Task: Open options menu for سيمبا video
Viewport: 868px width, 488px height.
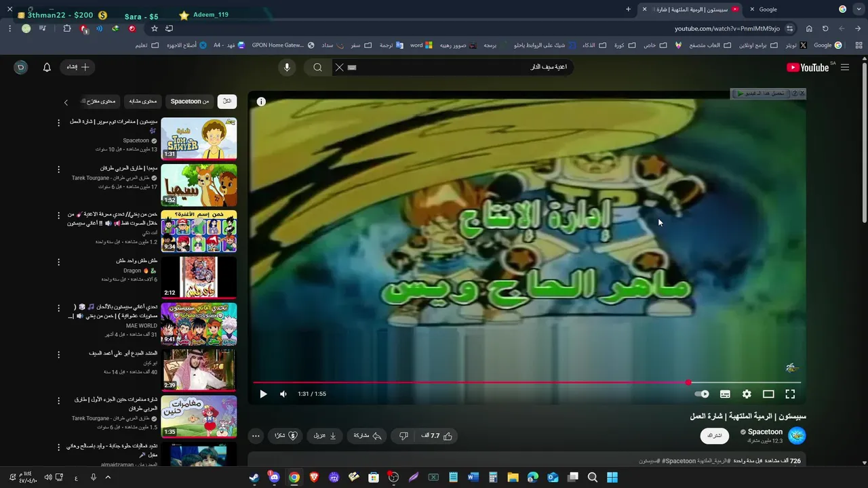Action: click(58, 169)
